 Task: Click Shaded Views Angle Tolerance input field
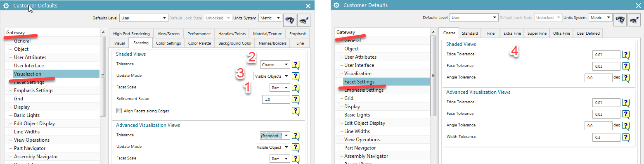click(599, 78)
